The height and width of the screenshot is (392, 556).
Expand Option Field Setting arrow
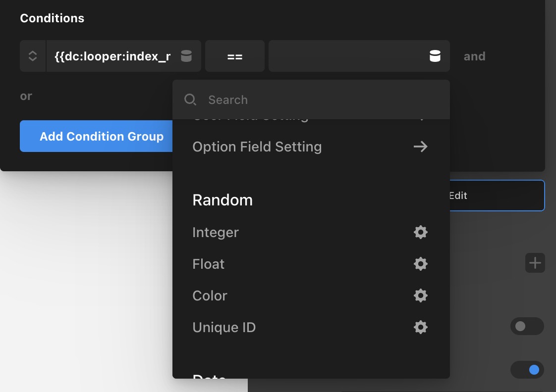pos(421,147)
